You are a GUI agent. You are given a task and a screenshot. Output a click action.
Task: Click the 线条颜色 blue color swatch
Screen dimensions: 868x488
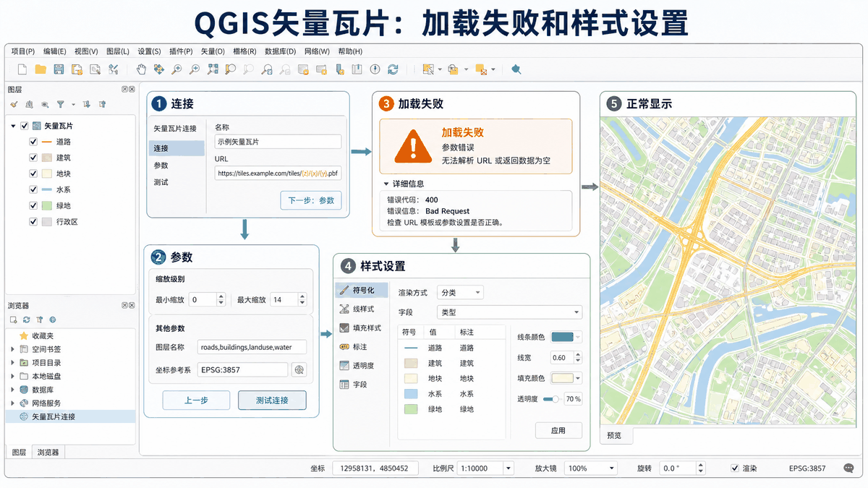tap(562, 336)
